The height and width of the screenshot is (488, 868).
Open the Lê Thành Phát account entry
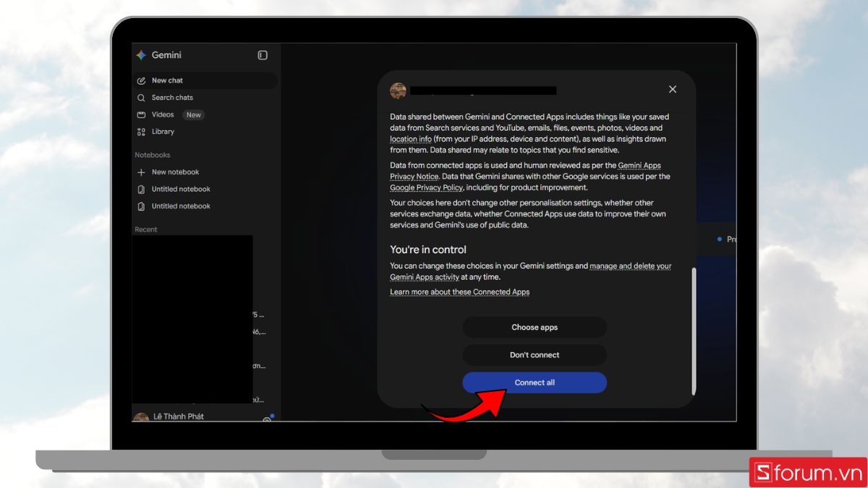tap(179, 416)
